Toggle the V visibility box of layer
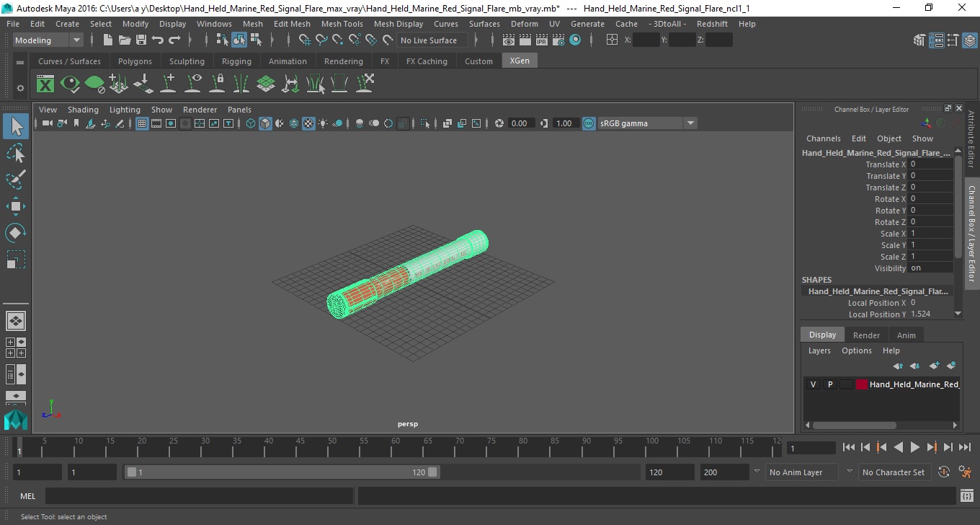 click(813, 384)
